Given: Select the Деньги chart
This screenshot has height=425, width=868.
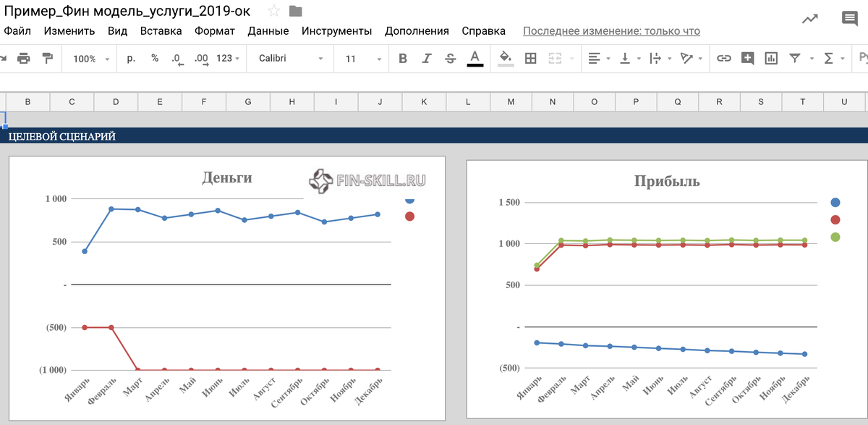Looking at the screenshot, I should (x=227, y=288).
